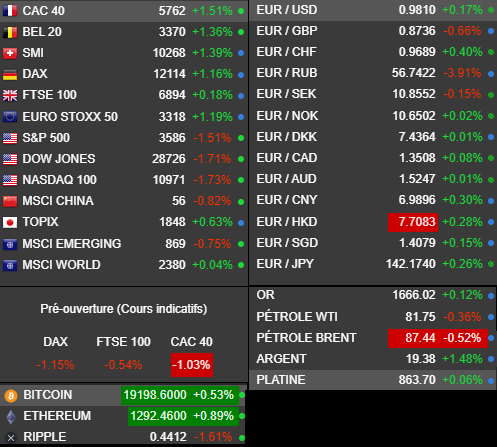The width and height of the screenshot is (497, 447).
Task: Select the MSCI CHINA value 56
Action: (179, 201)
